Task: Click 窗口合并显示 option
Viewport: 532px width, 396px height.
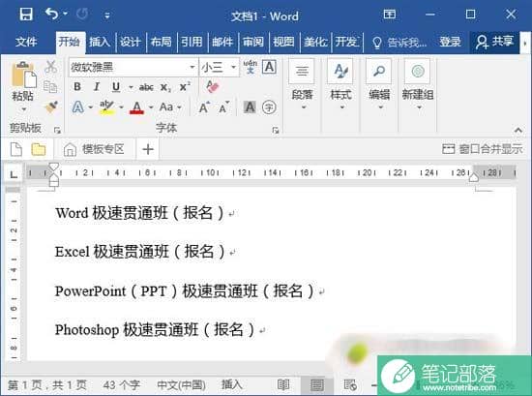Action: tap(482, 149)
